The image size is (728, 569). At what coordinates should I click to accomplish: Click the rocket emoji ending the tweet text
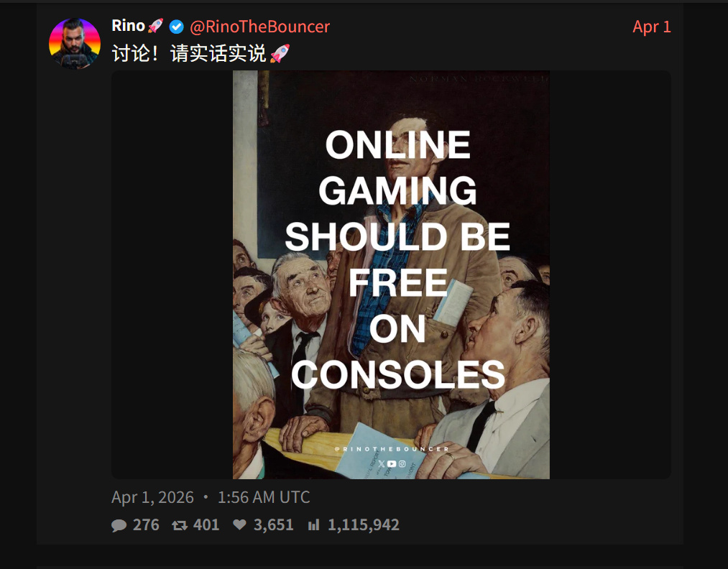[x=280, y=53]
